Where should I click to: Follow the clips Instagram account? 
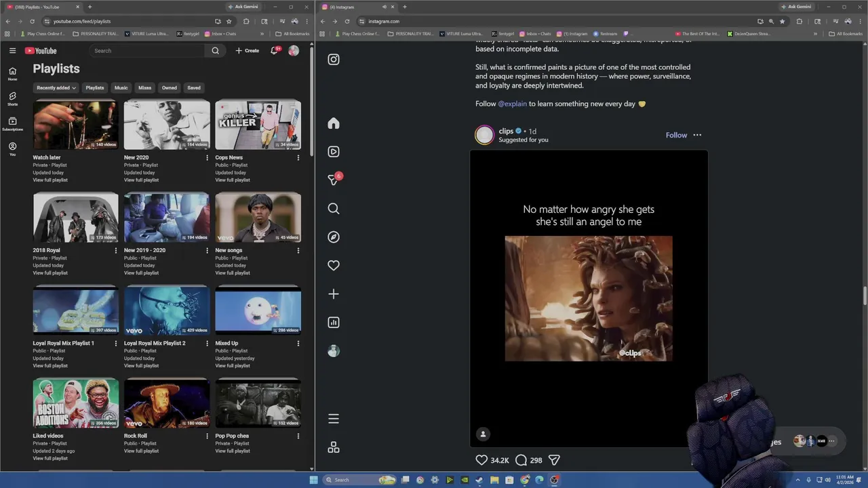(676, 135)
